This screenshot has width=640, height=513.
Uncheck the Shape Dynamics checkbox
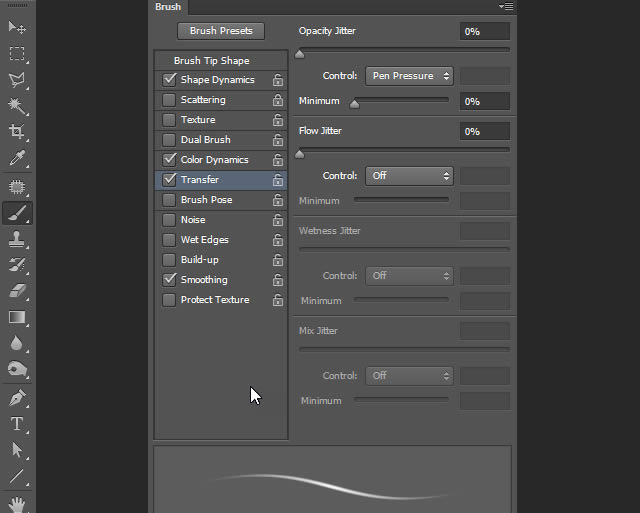[x=169, y=80]
